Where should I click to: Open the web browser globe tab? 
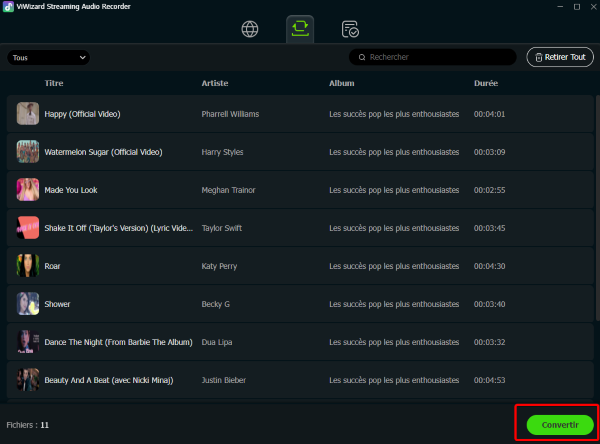pos(250,28)
